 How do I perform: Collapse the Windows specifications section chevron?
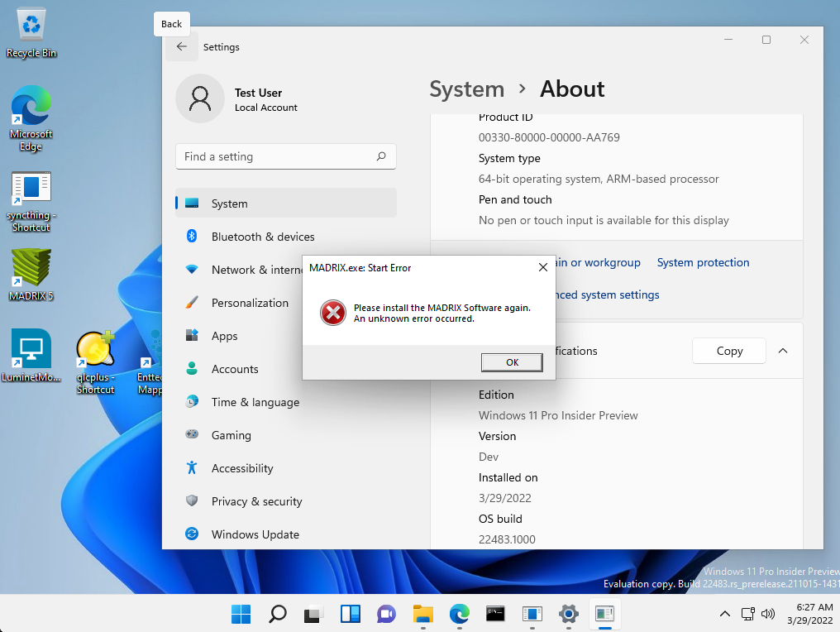(783, 351)
